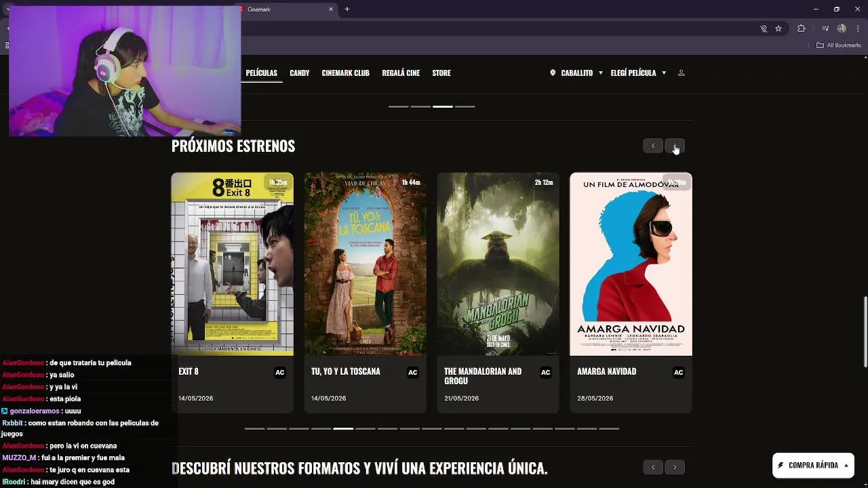This screenshot has height=488, width=868.
Task: Click chat username MUZZO_M
Action: (x=19, y=457)
